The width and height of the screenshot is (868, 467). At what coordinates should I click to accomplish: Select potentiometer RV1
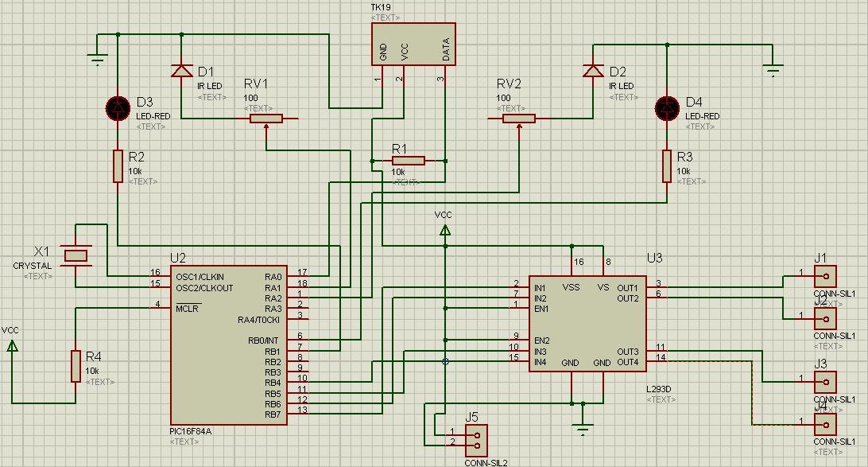(x=266, y=118)
